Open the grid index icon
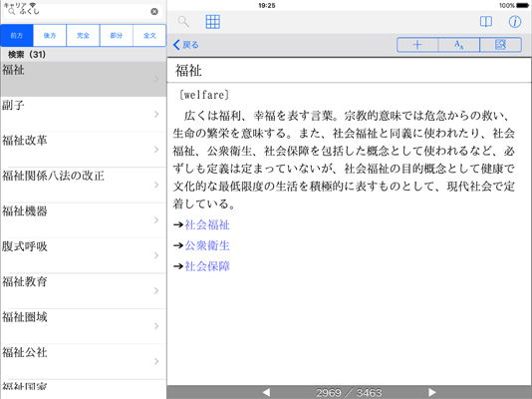The width and height of the screenshot is (532, 399). (x=213, y=22)
